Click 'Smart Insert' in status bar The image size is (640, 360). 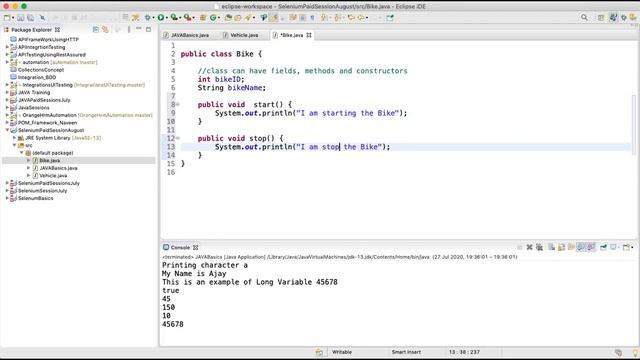[x=406, y=352]
